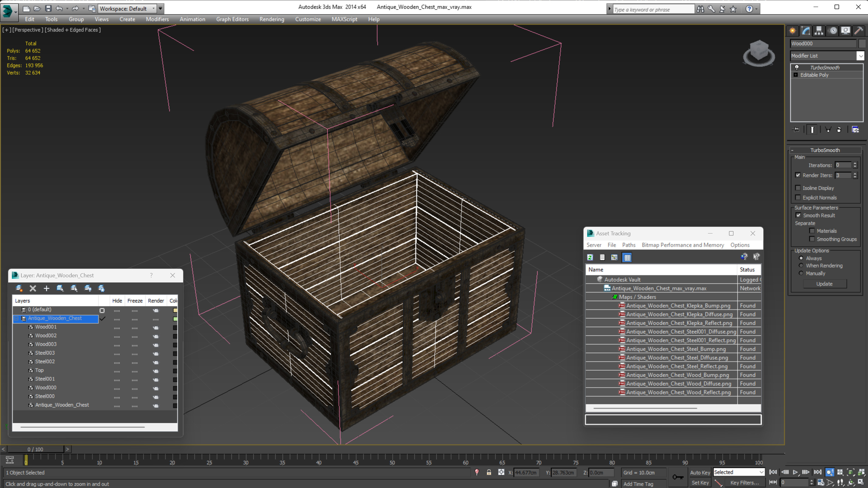Click the Update button in TurboSmooth
This screenshot has width=868, height=488.
pos(824,284)
